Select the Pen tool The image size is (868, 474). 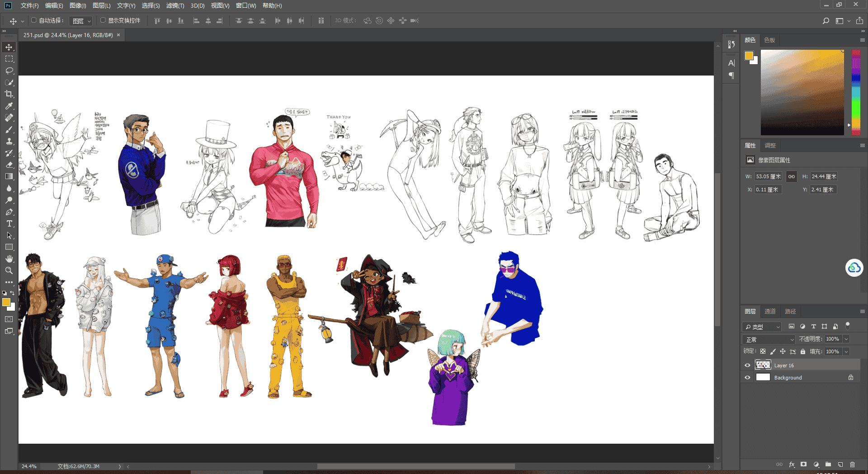coord(9,212)
